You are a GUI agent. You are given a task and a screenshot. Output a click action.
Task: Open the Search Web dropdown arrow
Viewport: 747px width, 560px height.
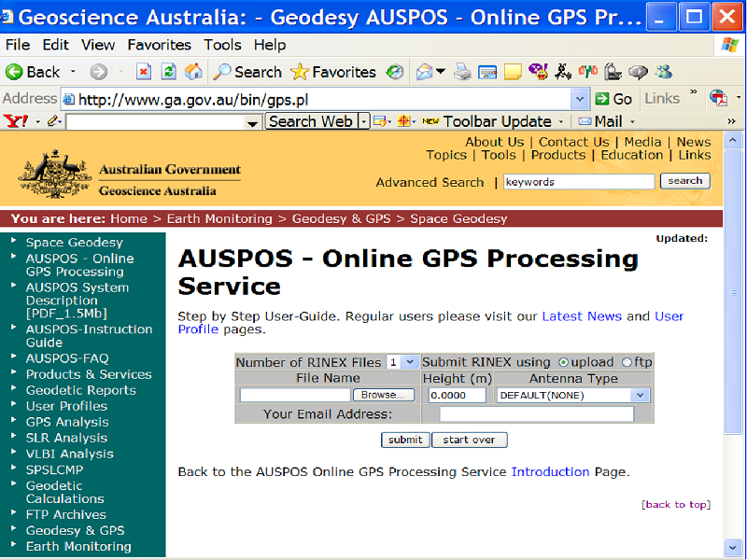pyautogui.click(x=363, y=121)
